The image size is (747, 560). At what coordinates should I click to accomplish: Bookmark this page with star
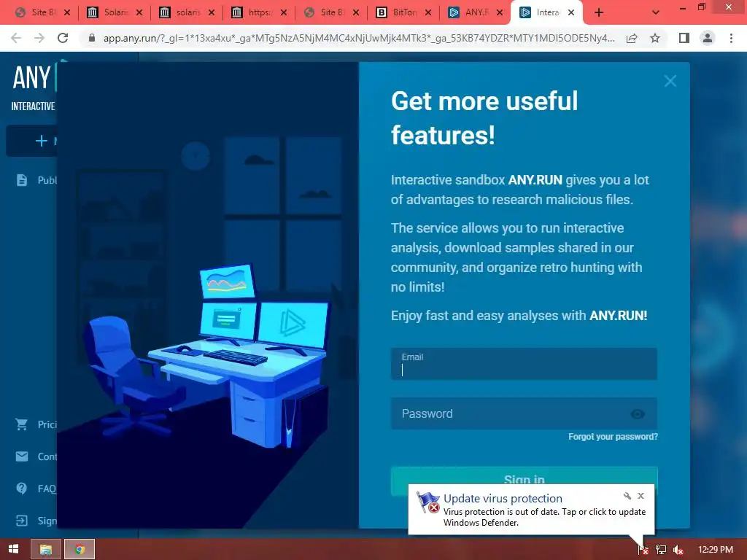[655, 38]
